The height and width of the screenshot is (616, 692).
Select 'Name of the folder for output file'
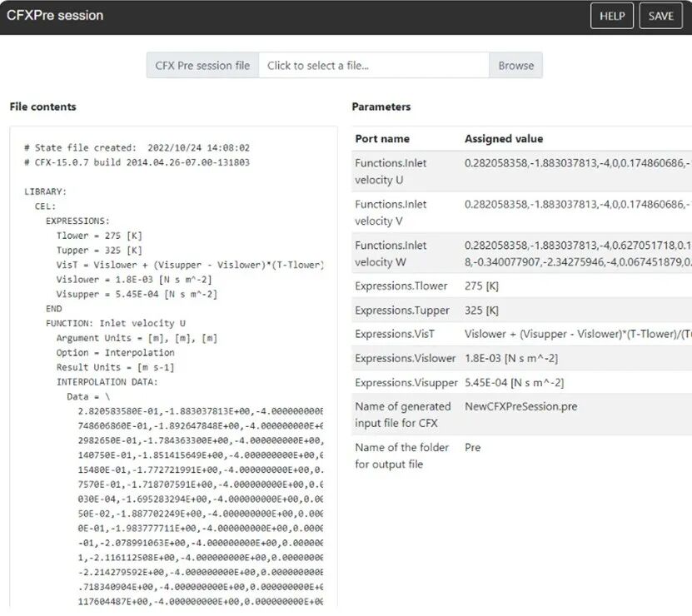tap(401, 456)
